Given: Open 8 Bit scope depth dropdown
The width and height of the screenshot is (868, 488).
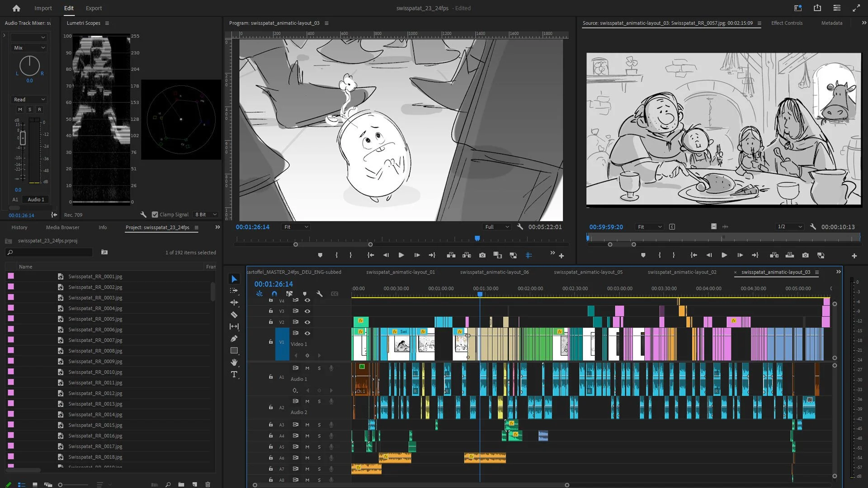Looking at the screenshot, I should click(206, 215).
